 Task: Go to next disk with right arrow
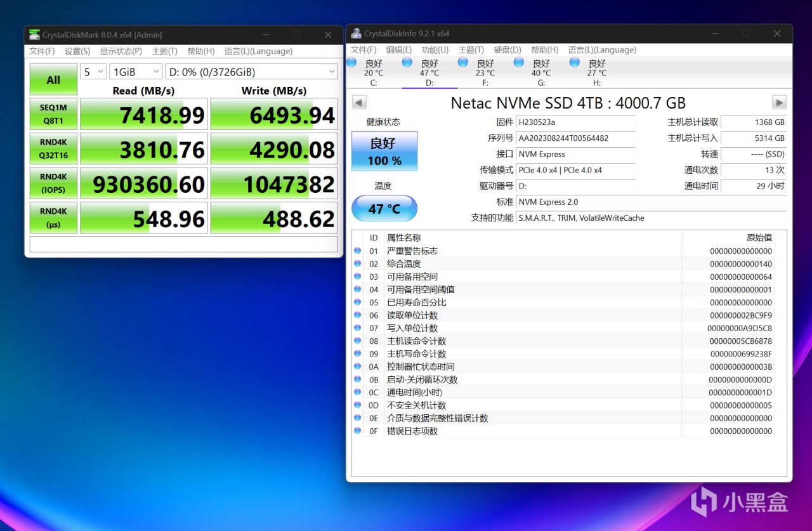point(779,102)
